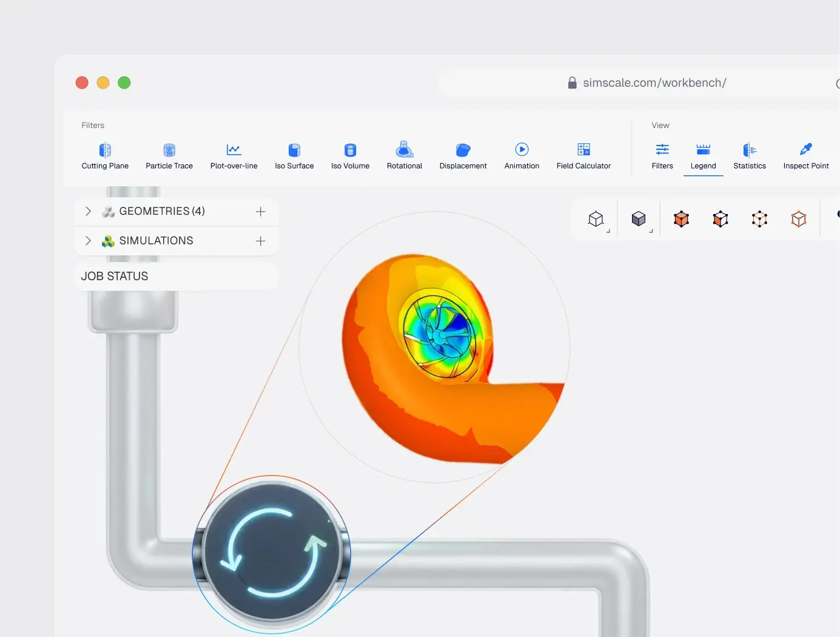Select the solid shaded cube icon
Image resolution: width=840 pixels, height=637 pixels.
click(639, 218)
